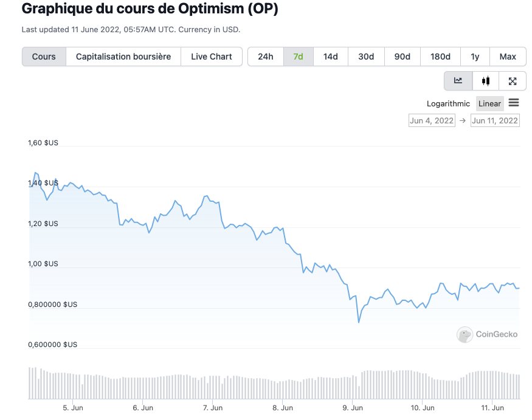
Task: Select Linear scale option
Action: click(x=489, y=104)
